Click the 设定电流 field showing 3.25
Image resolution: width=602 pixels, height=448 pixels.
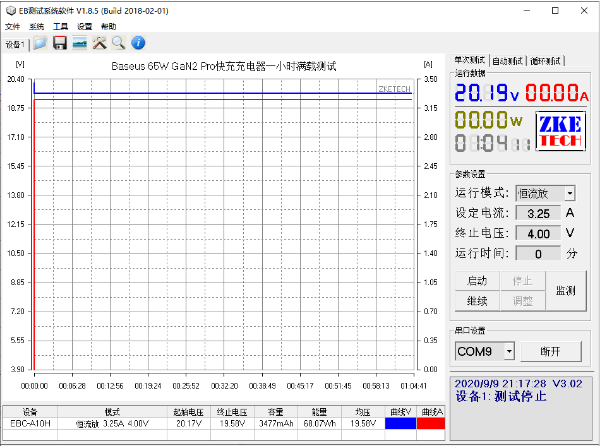538,213
